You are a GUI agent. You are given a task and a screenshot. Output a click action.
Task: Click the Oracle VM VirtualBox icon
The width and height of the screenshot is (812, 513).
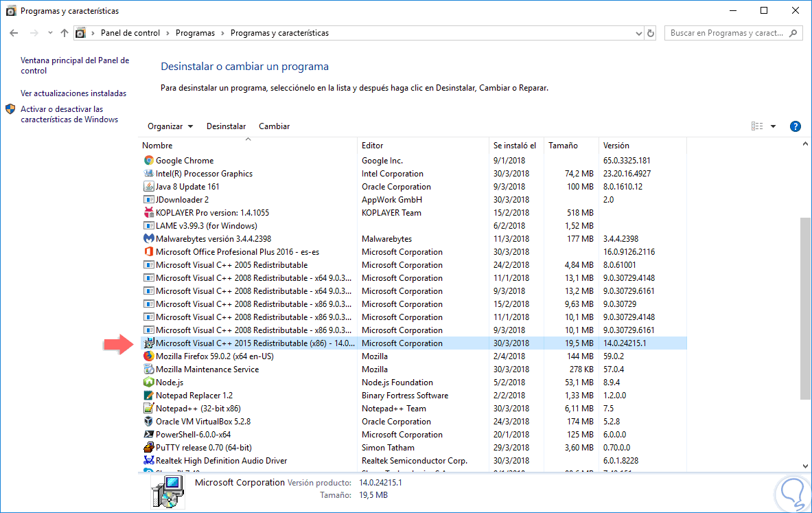coord(149,421)
